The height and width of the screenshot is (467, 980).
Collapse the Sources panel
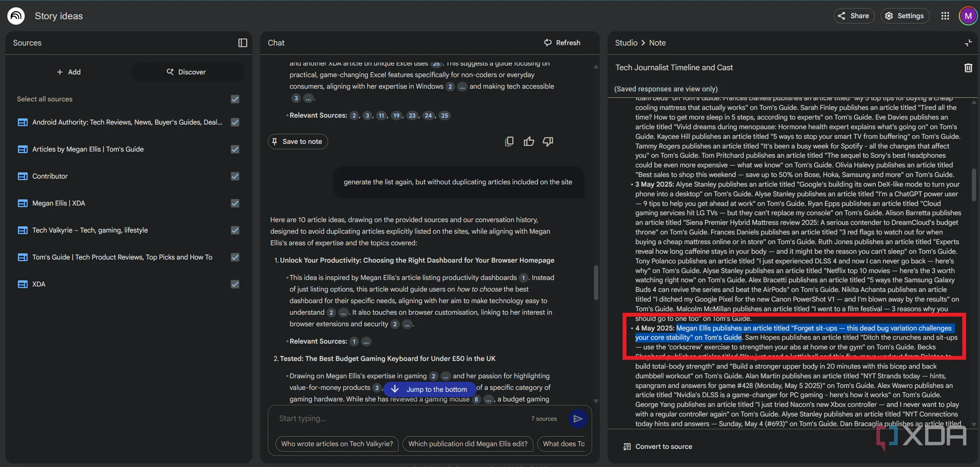242,43
